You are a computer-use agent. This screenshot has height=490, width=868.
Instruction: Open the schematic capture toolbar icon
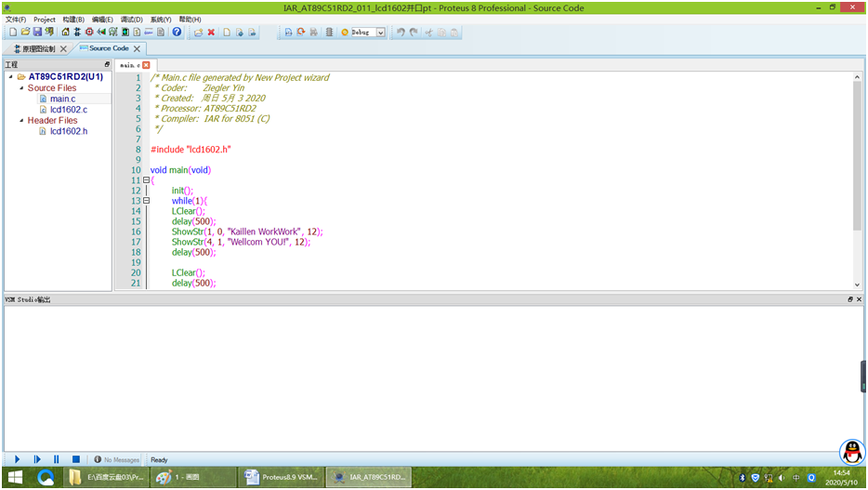click(x=77, y=33)
